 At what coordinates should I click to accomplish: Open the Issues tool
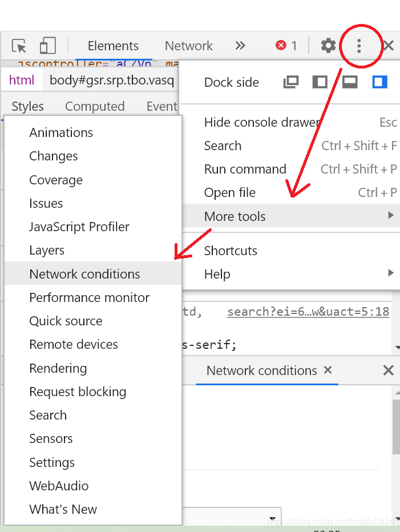pyautogui.click(x=93, y=203)
